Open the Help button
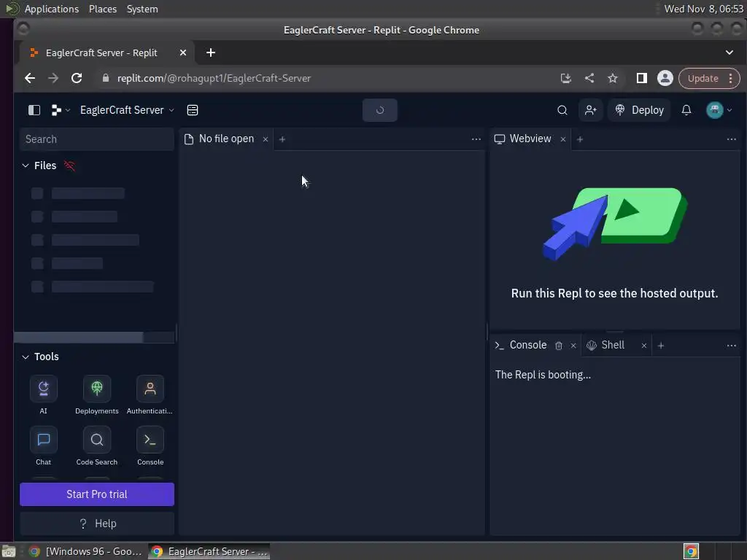Screen dimensions: 747x560 click(97, 524)
